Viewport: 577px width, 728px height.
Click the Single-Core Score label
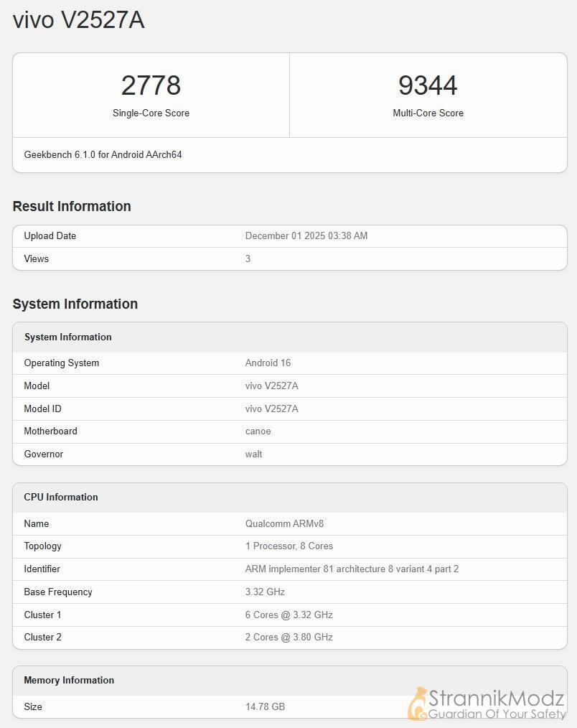(151, 113)
